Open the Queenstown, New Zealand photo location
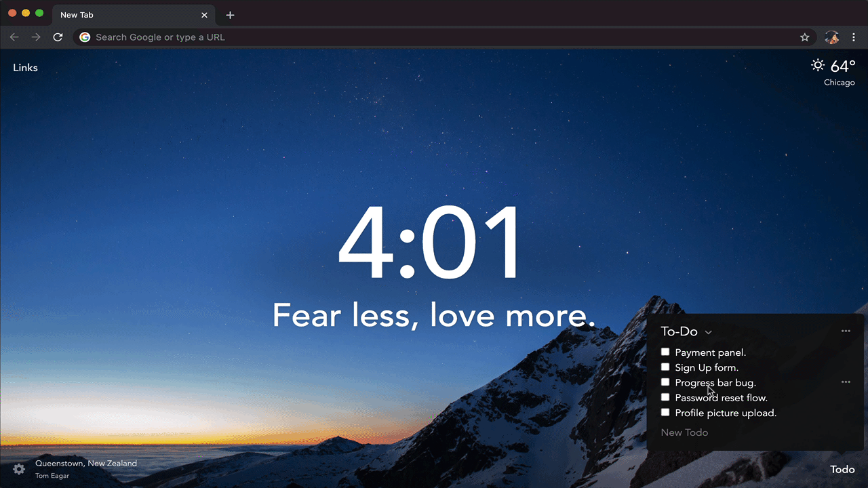Screen dimensions: 868x488 [x=86, y=464]
